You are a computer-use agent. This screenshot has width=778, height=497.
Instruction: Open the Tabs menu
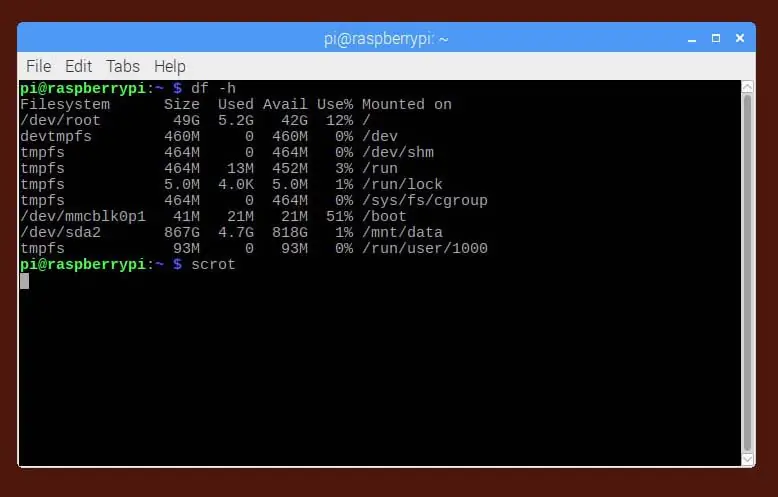point(123,66)
